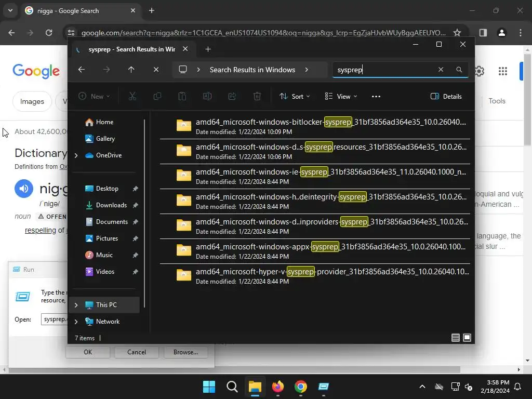Viewport: 532px width, 399px height.
Task: Open Google apps grid icon
Action: click(503, 71)
